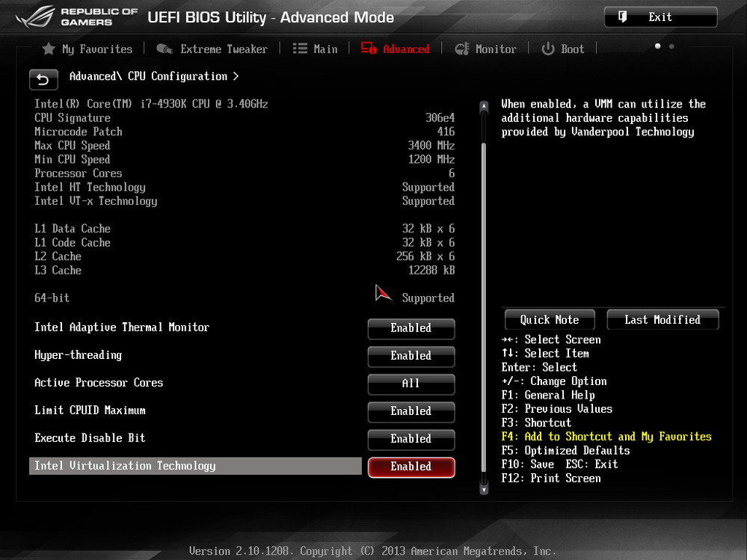Click the scrollbar up arrow
This screenshot has width=747, height=560.
point(484,105)
